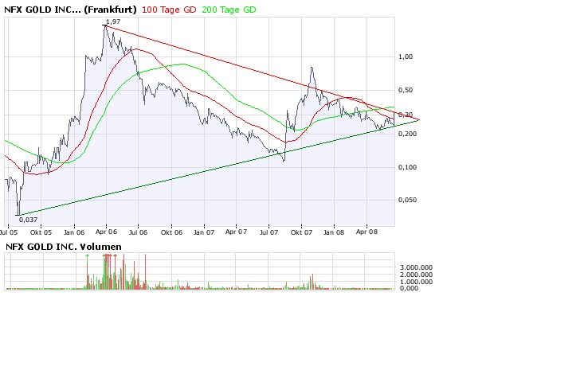Image resolution: width=588 pixels, height=378 pixels.
Task: Select the Okt 06 date axis label
Action: click(x=171, y=233)
